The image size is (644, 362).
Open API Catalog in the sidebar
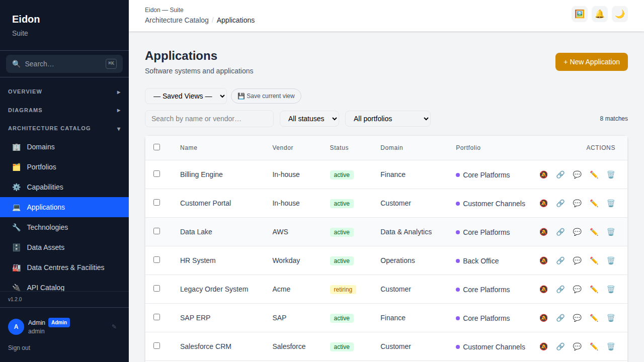click(x=64, y=285)
